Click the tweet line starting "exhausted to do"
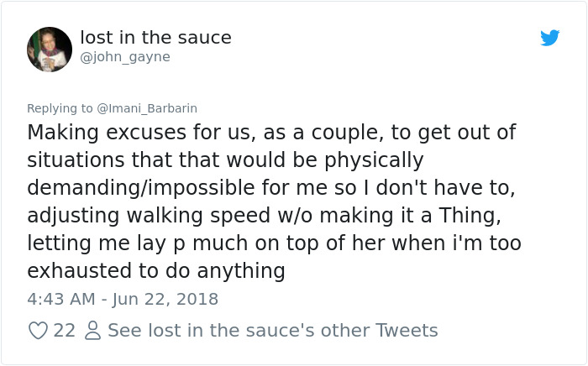Image resolution: width=588 pixels, height=366 pixels. coord(156,271)
